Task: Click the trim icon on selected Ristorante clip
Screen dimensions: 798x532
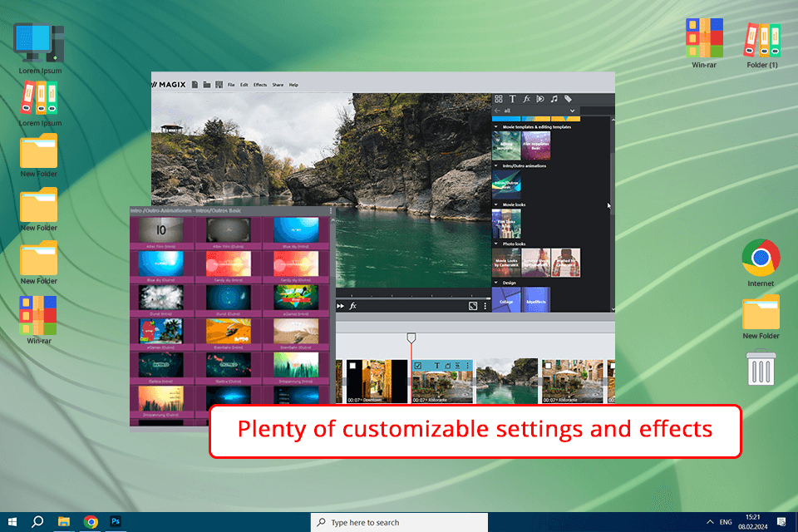Action: [457, 366]
